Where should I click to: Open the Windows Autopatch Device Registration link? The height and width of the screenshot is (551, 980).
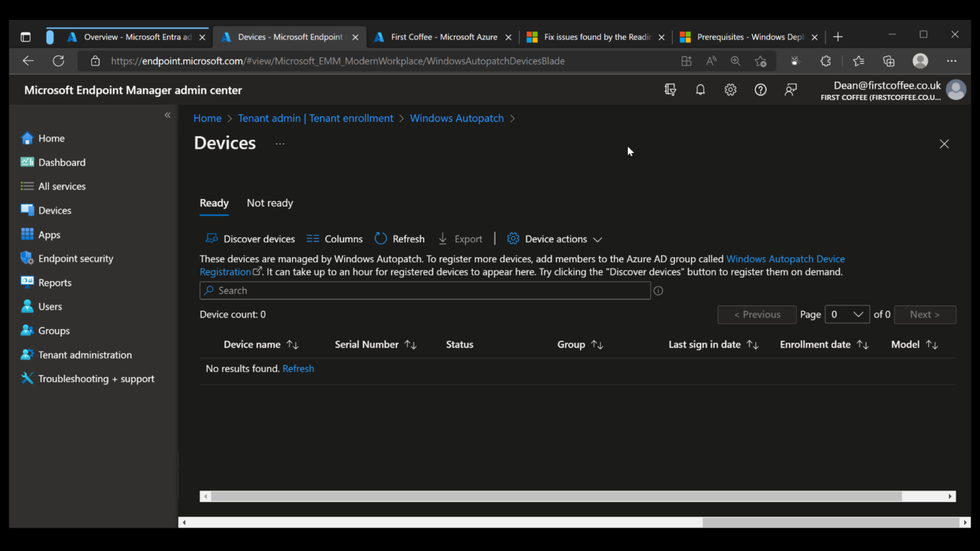(x=785, y=259)
